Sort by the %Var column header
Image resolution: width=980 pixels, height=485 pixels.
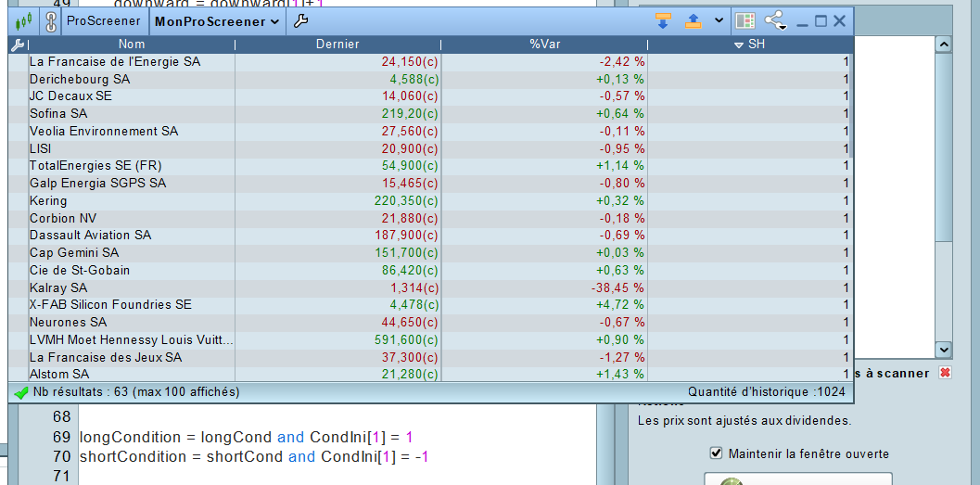(543, 45)
